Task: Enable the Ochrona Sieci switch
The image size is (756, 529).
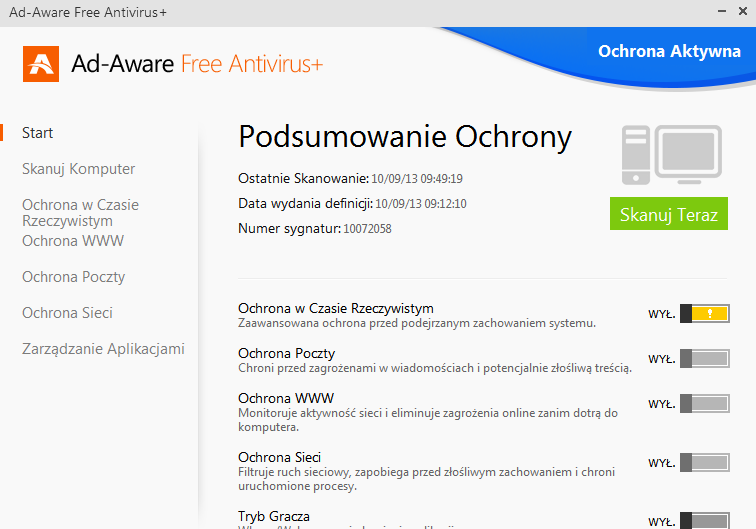Action: coord(704,462)
